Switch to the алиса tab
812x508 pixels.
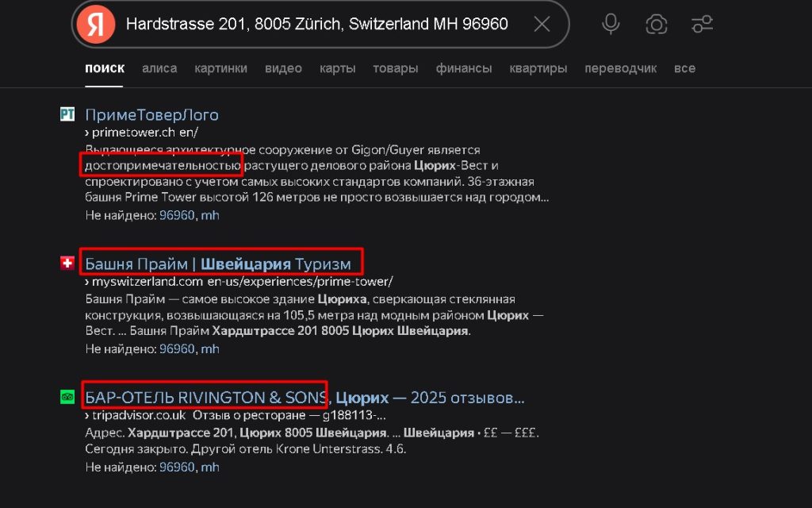point(159,68)
